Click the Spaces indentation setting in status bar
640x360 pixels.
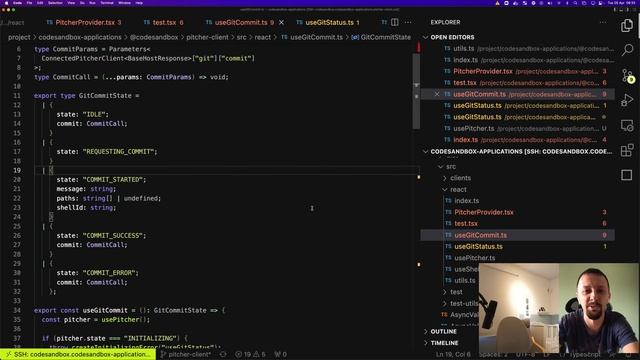(x=493, y=354)
